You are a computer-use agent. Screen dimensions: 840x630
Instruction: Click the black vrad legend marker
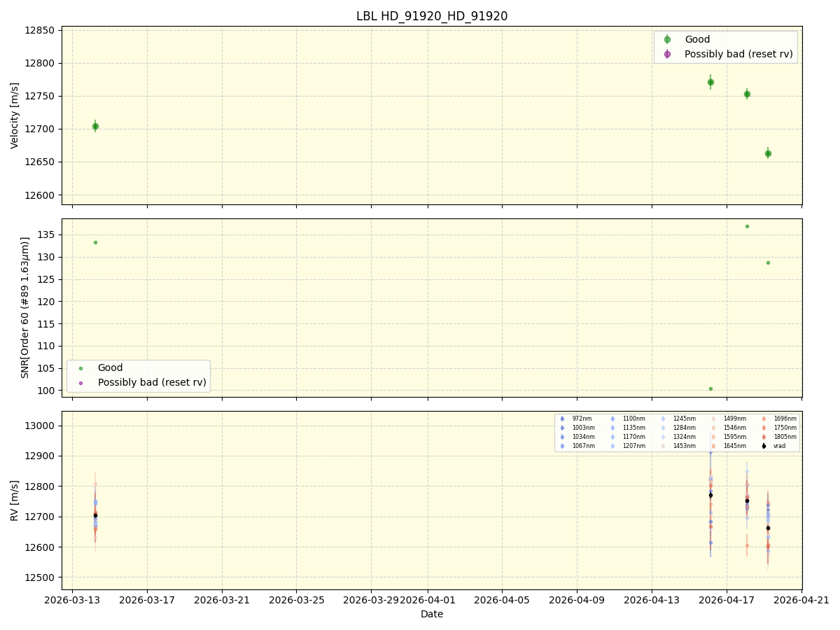[x=764, y=446]
